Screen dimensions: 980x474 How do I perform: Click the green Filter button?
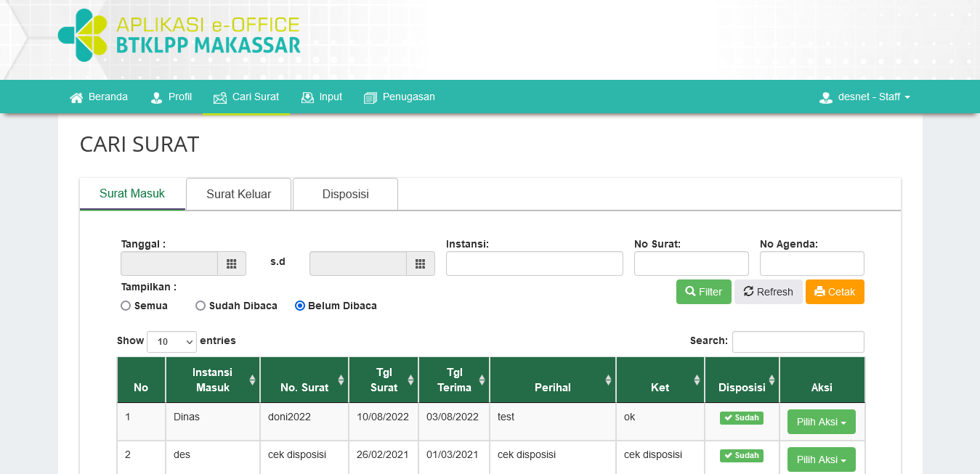(x=703, y=292)
